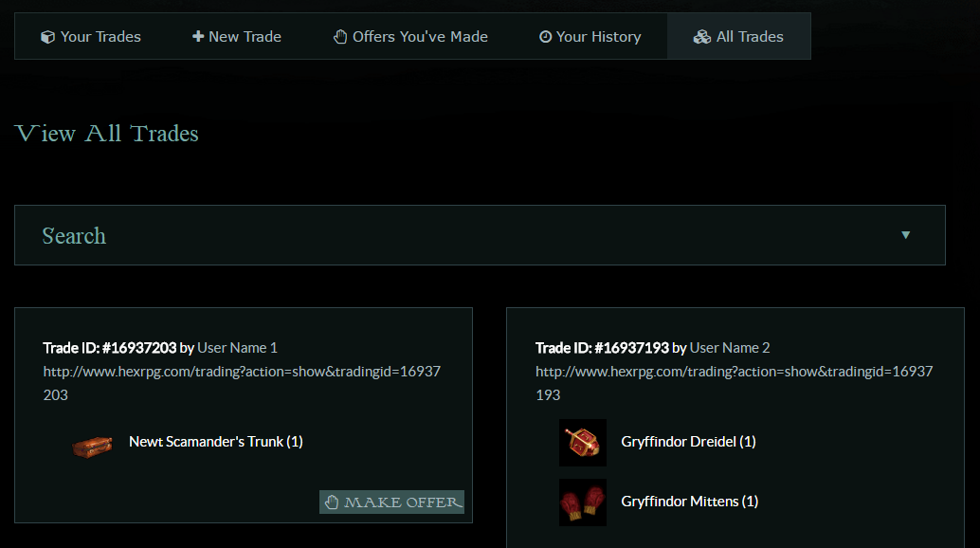Click the Trade ID: #16937193 label
Image resolution: width=980 pixels, height=548 pixels.
[x=602, y=347]
